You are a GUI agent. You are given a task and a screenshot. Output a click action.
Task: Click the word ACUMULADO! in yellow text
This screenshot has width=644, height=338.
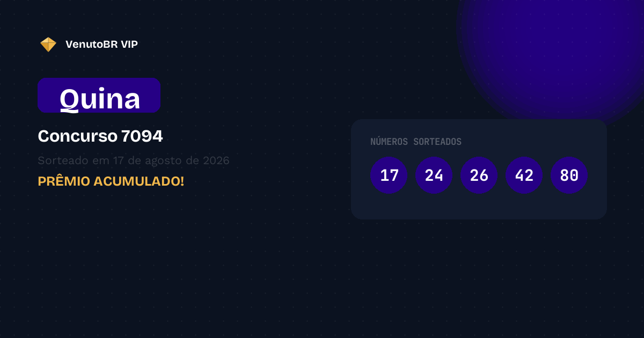(139, 181)
